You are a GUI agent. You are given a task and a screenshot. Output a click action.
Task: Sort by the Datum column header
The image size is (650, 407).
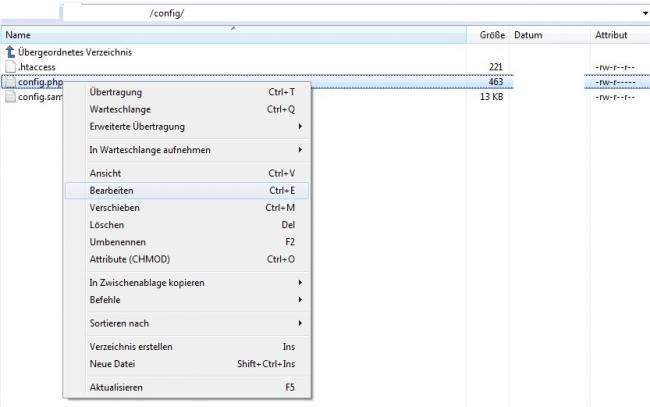[550, 35]
